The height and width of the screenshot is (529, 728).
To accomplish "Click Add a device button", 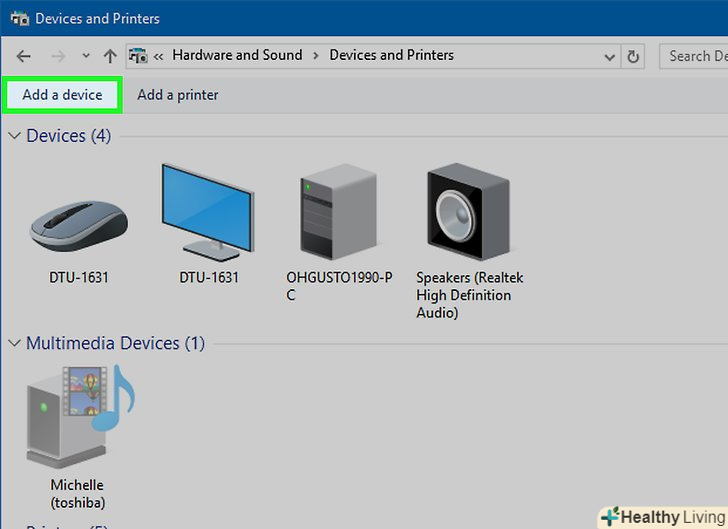I will (x=62, y=95).
